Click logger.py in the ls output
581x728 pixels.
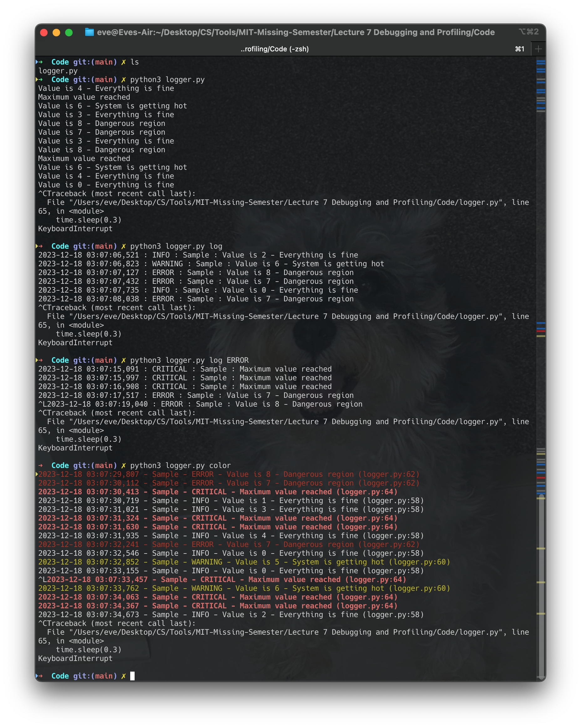click(58, 70)
